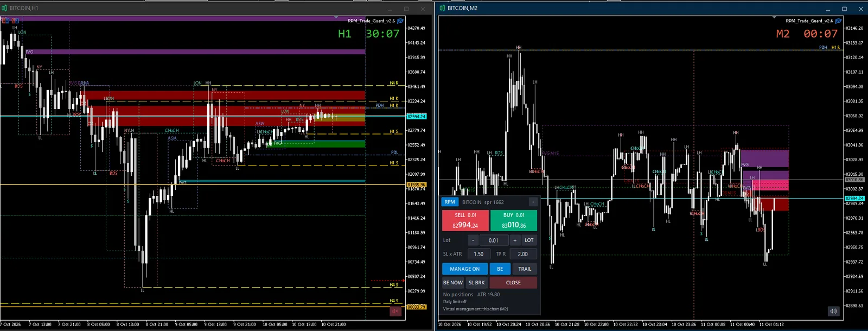
Task: Toggle the speaker sound icon on the M2 chart
Action: [x=833, y=311]
